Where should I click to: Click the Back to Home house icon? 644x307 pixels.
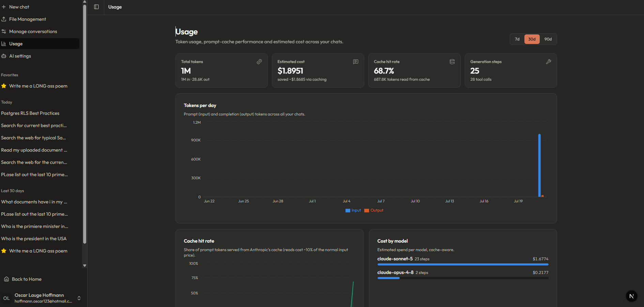(6, 279)
